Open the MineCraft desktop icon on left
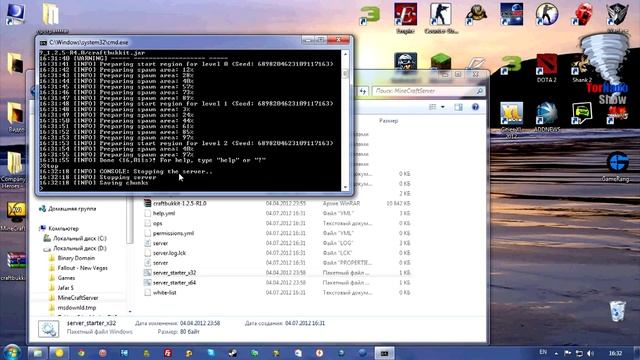This screenshot has width=640, height=360. [x=15, y=216]
